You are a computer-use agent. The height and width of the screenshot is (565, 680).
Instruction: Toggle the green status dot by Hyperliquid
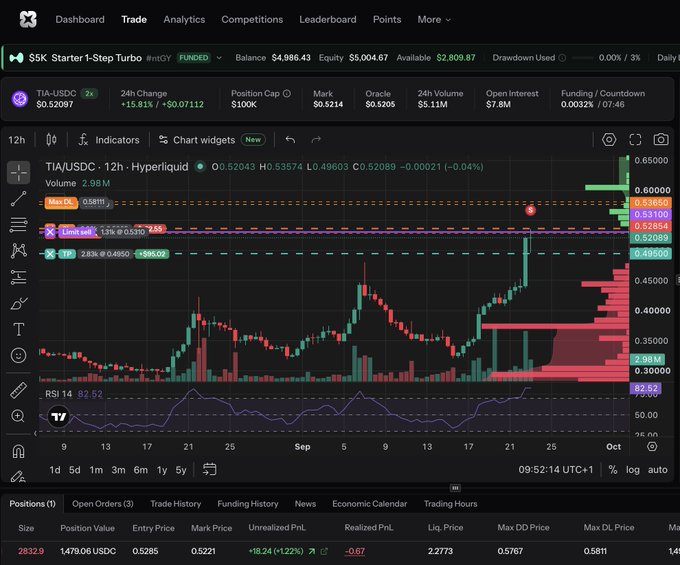[x=200, y=166]
